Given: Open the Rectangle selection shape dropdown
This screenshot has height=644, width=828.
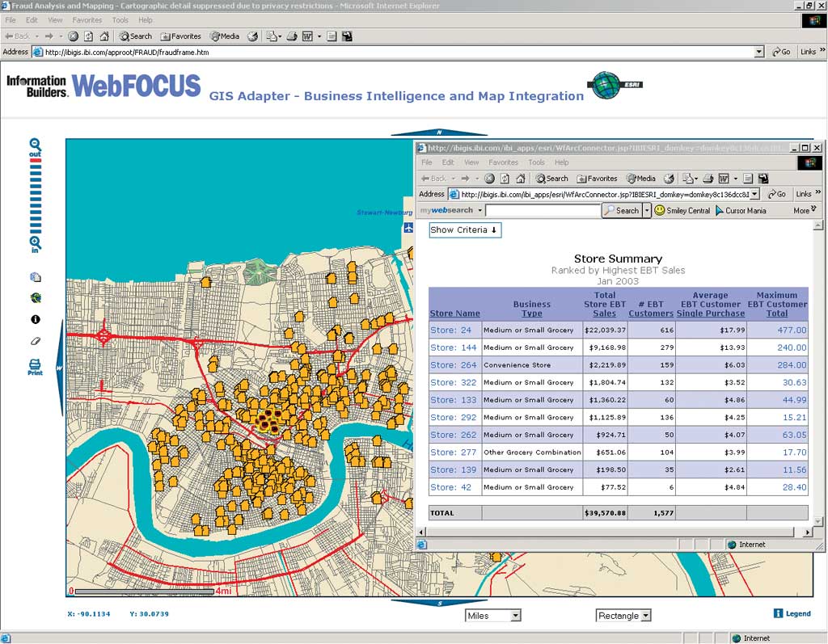Looking at the screenshot, I should 645,616.
